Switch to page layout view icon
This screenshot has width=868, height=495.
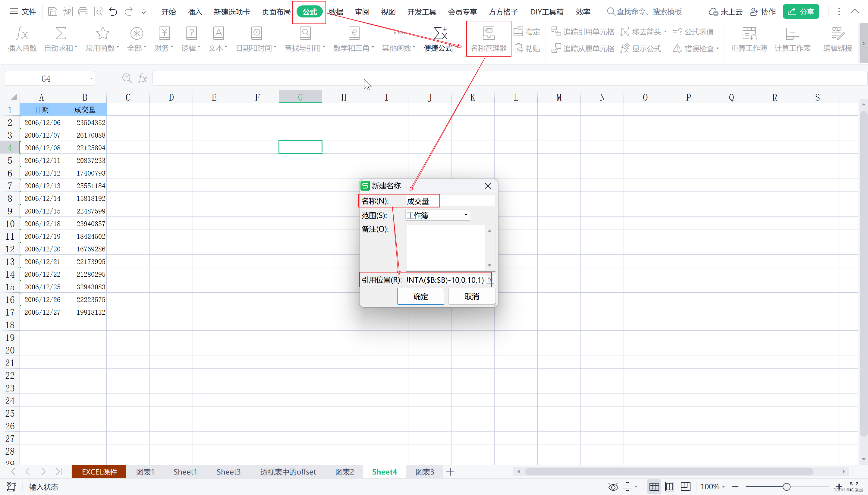(x=670, y=487)
